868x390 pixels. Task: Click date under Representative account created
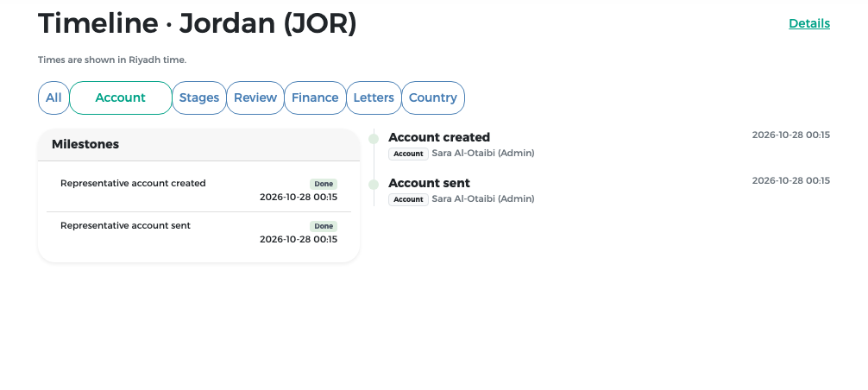(299, 198)
